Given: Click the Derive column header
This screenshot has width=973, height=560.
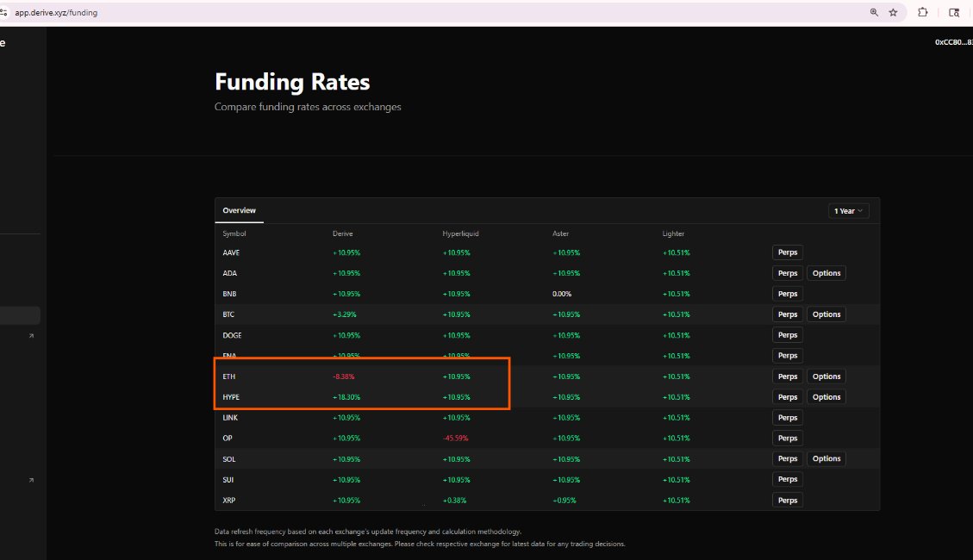Looking at the screenshot, I should tap(342, 233).
